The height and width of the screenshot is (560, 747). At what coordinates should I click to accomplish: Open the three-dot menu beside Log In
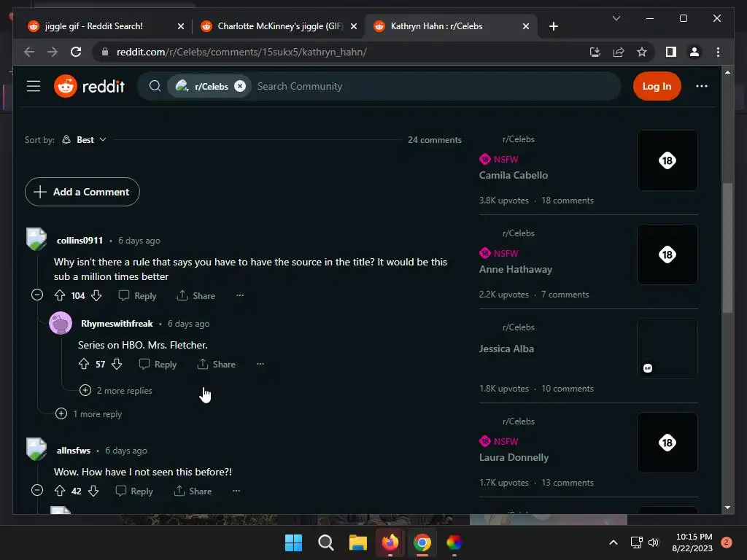click(701, 86)
